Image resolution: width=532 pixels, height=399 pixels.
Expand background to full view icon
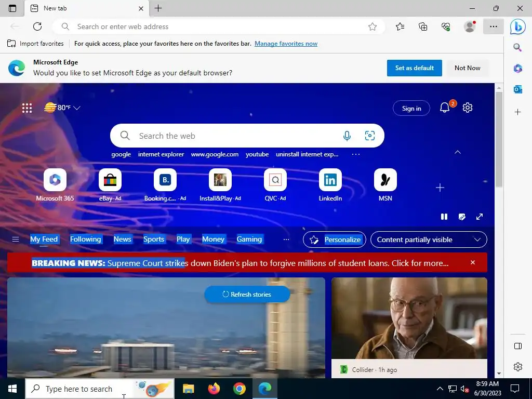tap(480, 217)
